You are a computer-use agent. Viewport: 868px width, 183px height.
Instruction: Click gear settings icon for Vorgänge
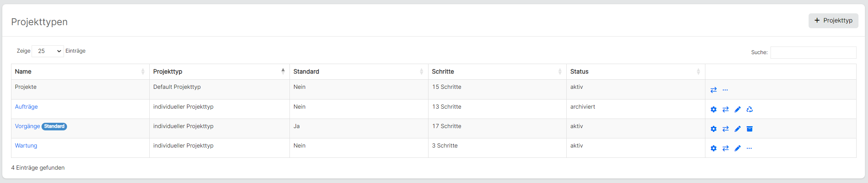713,129
